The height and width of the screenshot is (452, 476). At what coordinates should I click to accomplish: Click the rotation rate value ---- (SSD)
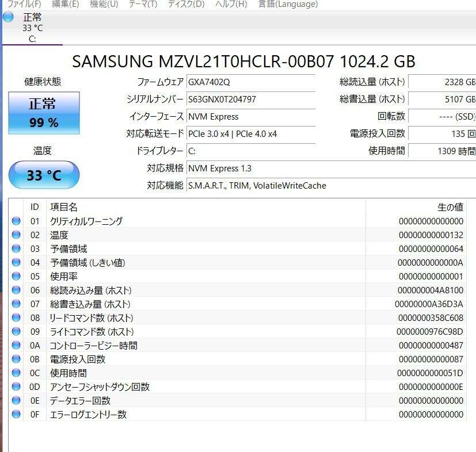[442, 117]
